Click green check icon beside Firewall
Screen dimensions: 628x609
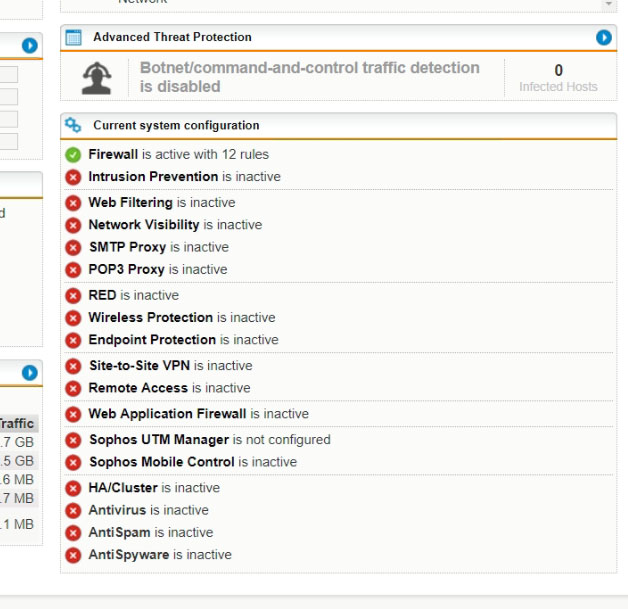point(73,155)
